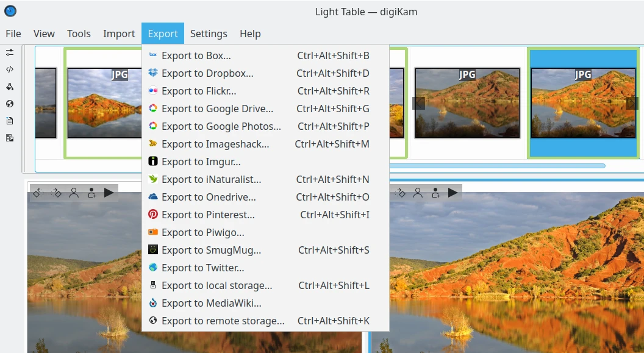Rotate the left preview image left
Image resolution: width=644 pixels, height=353 pixels.
point(38,193)
